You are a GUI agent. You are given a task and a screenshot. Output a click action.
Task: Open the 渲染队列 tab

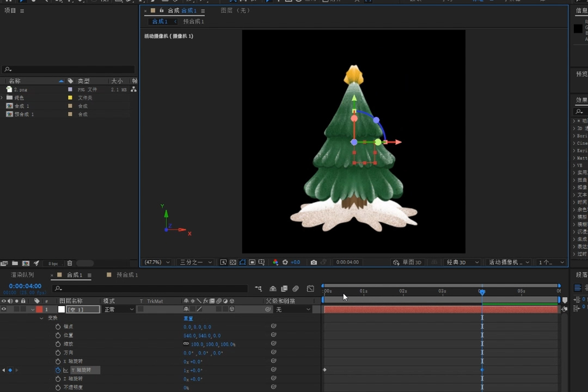(22, 275)
